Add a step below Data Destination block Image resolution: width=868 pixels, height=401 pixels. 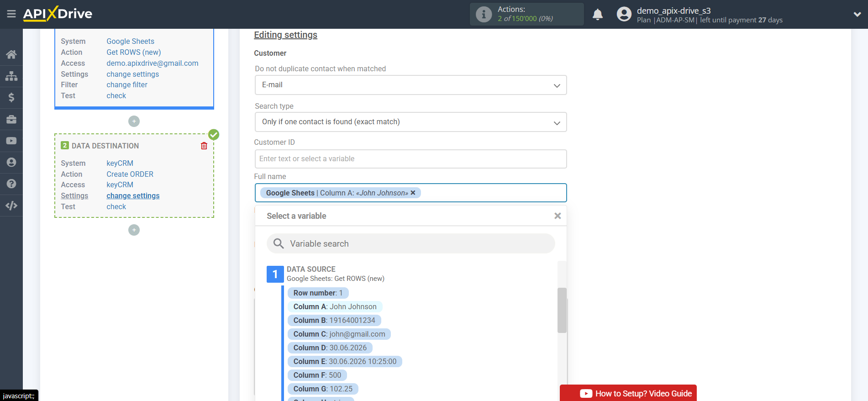(x=134, y=230)
